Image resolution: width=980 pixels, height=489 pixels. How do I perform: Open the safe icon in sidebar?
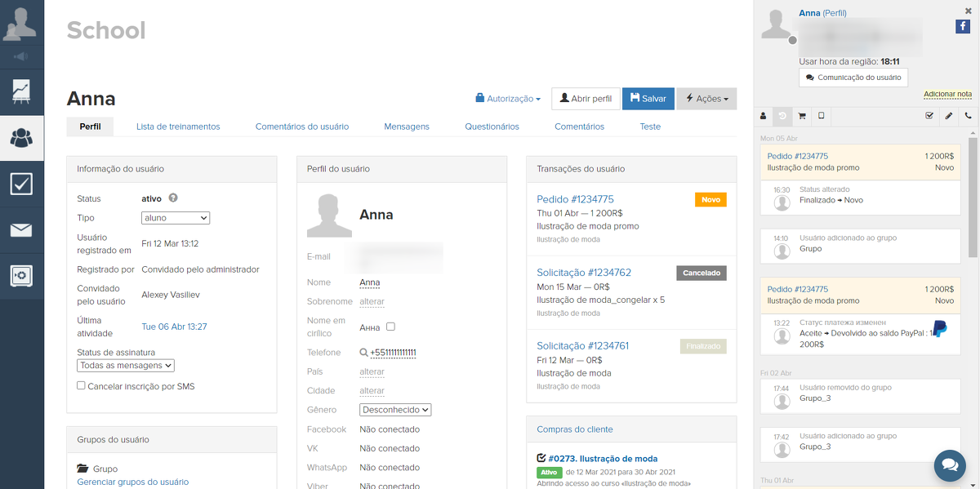point(21,276)
